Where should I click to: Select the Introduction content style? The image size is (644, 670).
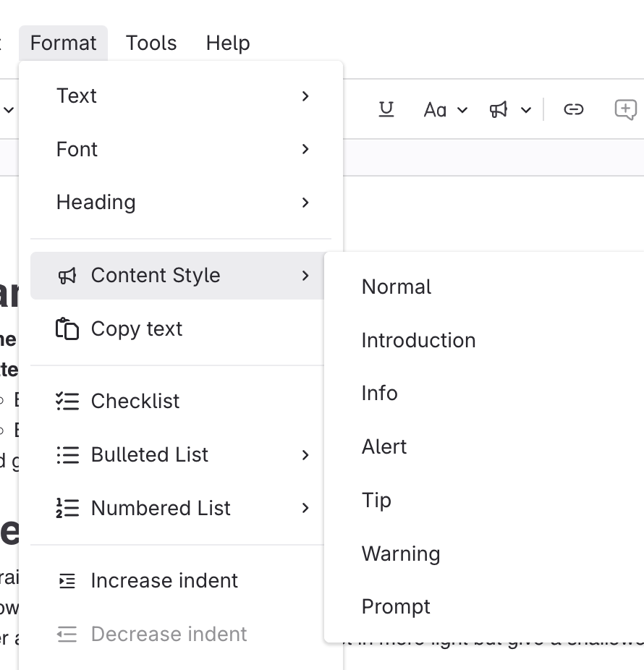[418, 340]
